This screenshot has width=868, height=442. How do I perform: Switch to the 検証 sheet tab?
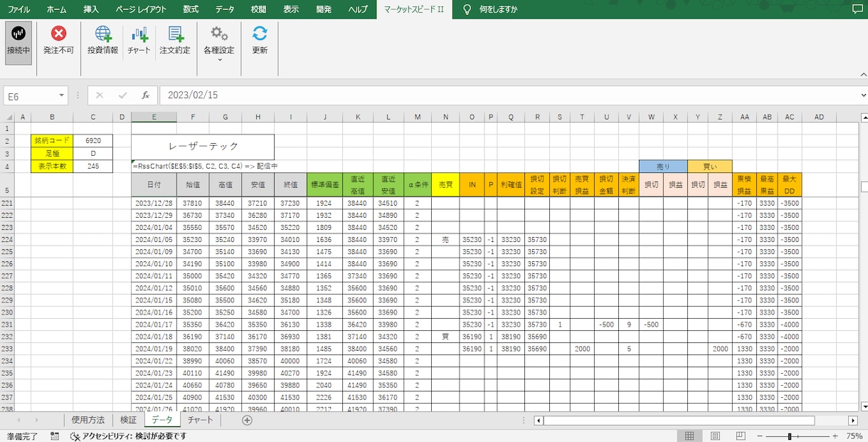tap(128, 420)
